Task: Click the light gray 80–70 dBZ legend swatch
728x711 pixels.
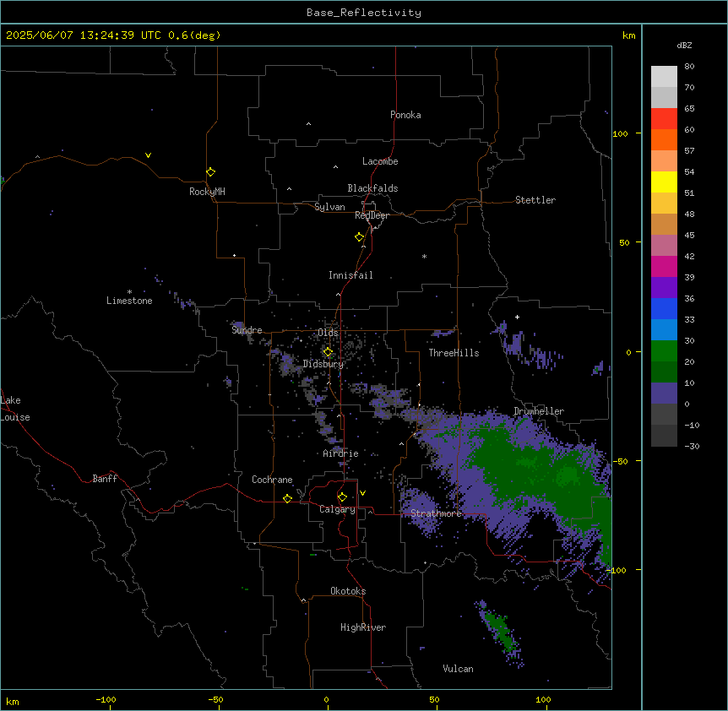Action: [664, 77]
